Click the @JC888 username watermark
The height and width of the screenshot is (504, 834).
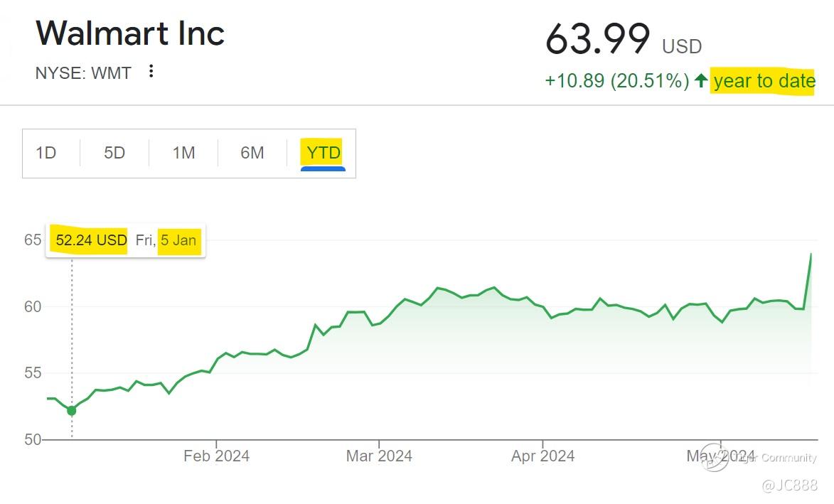(x=789, y=486)
